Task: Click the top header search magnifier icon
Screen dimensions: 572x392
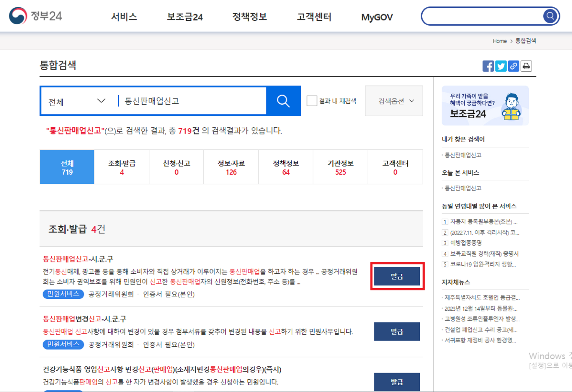Action: click(x=550, y=16)
